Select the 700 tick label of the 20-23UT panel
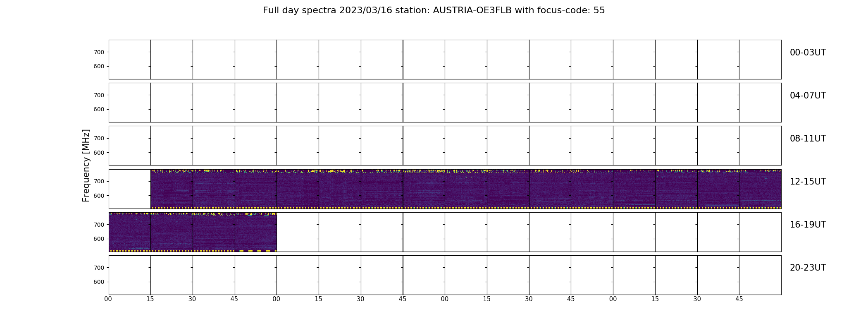 click(x=99, y=268)
